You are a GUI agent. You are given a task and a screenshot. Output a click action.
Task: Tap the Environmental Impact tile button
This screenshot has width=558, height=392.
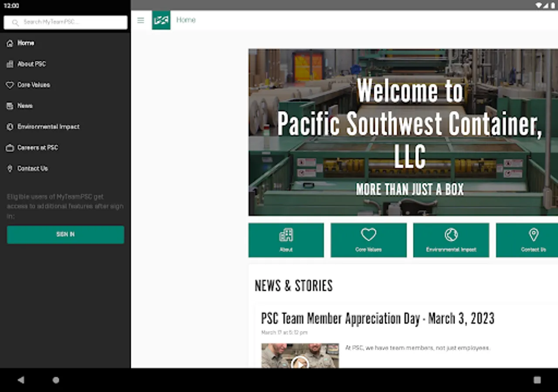tap(451, 240)
